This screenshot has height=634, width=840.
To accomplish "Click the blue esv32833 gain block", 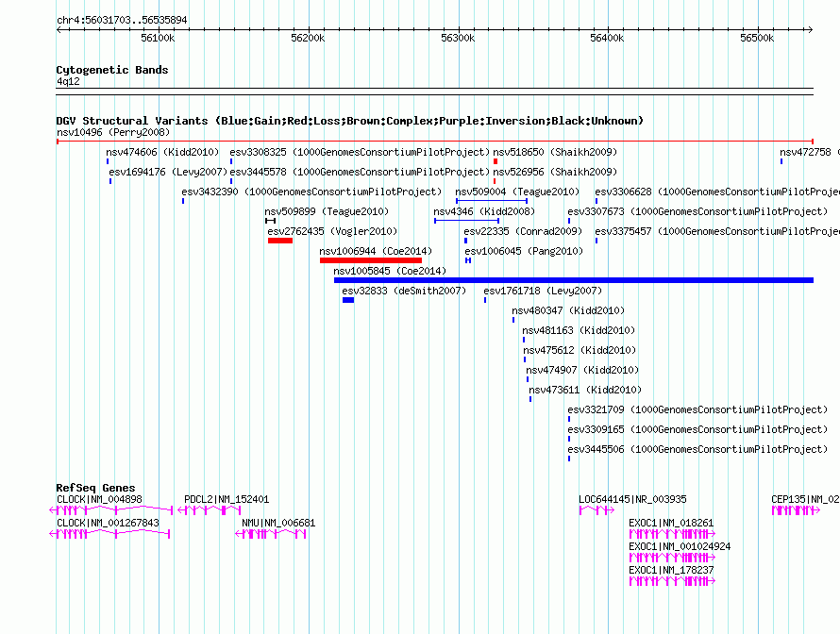I will [348, 300].
